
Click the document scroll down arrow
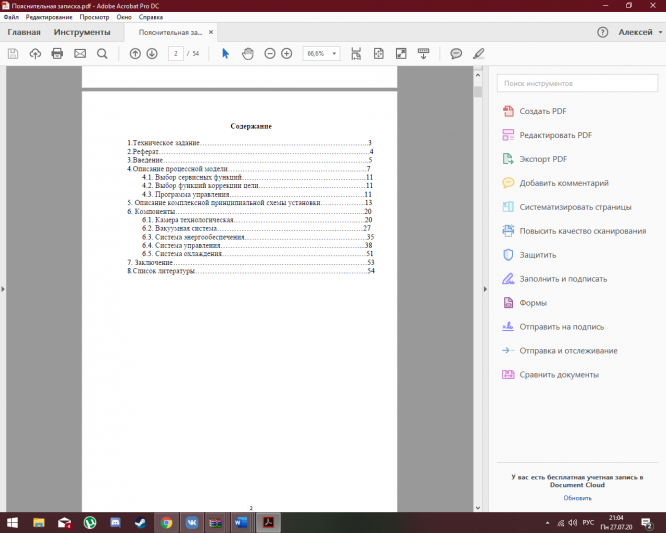click(x=478, y=508)
